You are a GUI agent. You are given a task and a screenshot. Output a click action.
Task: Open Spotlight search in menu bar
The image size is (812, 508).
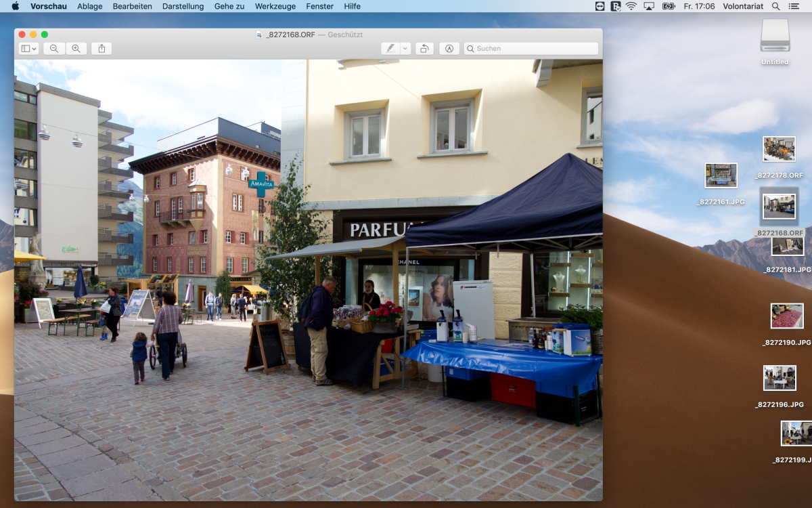click(x=775, y=6)
